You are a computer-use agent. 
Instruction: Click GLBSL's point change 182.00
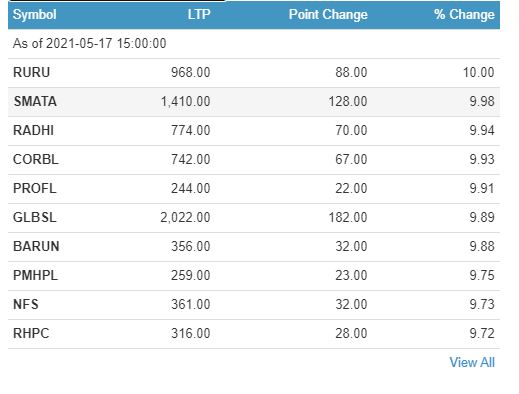pyautogui.click(x=348, y=217)
